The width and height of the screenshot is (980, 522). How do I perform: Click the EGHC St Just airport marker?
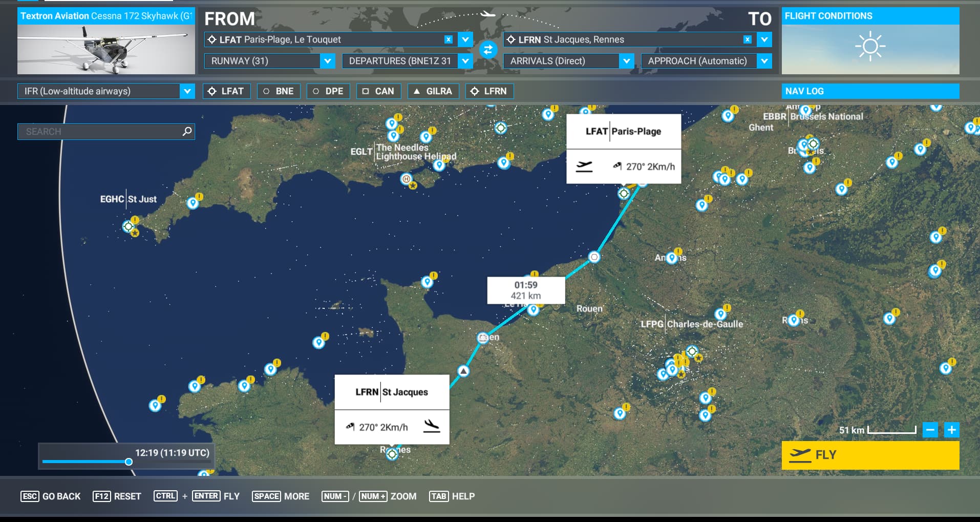[x=128, y=226]
